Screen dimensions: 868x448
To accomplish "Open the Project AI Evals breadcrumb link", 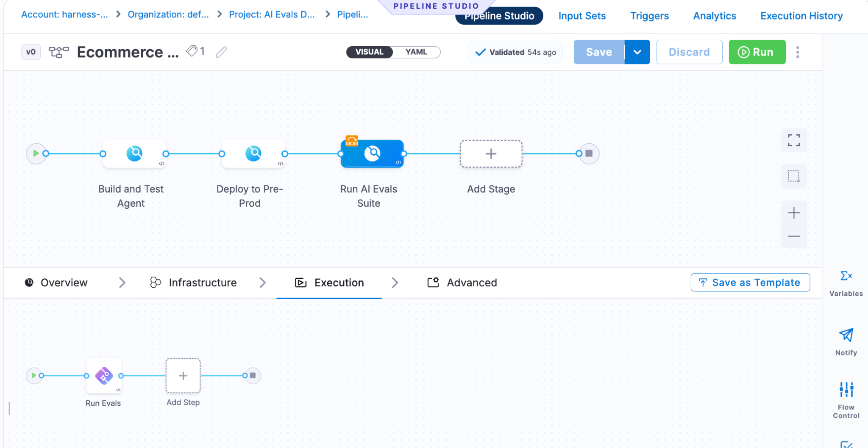I will tap(272, 14).
